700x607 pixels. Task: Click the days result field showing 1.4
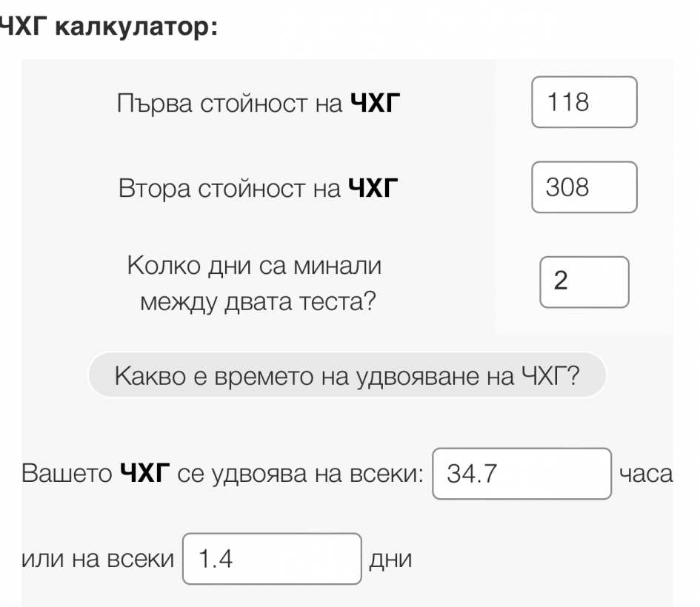tap(272, 559)
